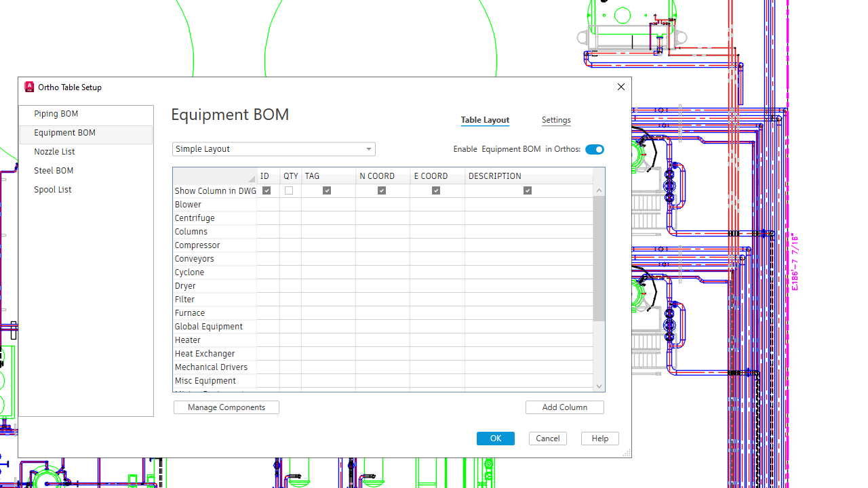Click the Cancel button
Viewport: 868px width, 488px height.
[x=547, y=438]
